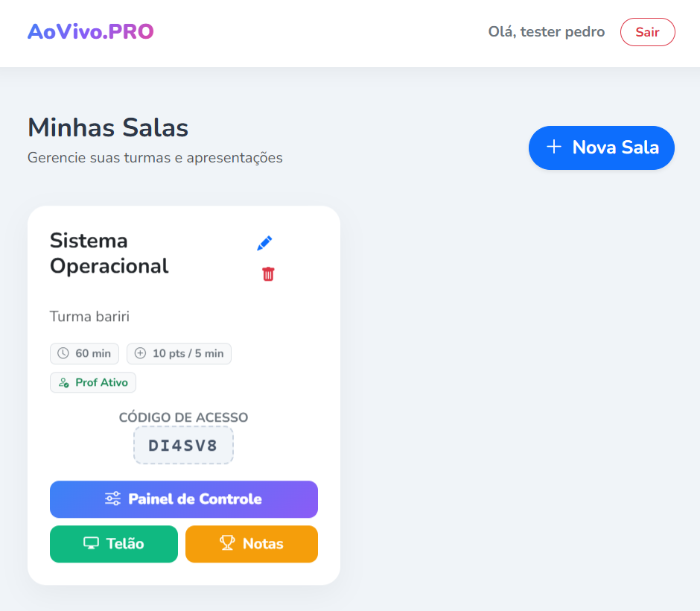Click the trophy icon on Notas button
The image size is (700, 611).
[227, 543]
